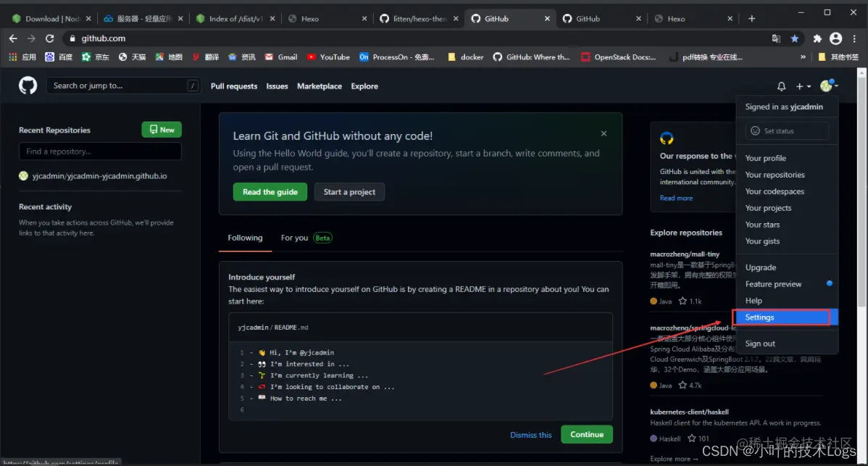Open Pull requests in navbar
868x466 pixels.
click(233, 86)
